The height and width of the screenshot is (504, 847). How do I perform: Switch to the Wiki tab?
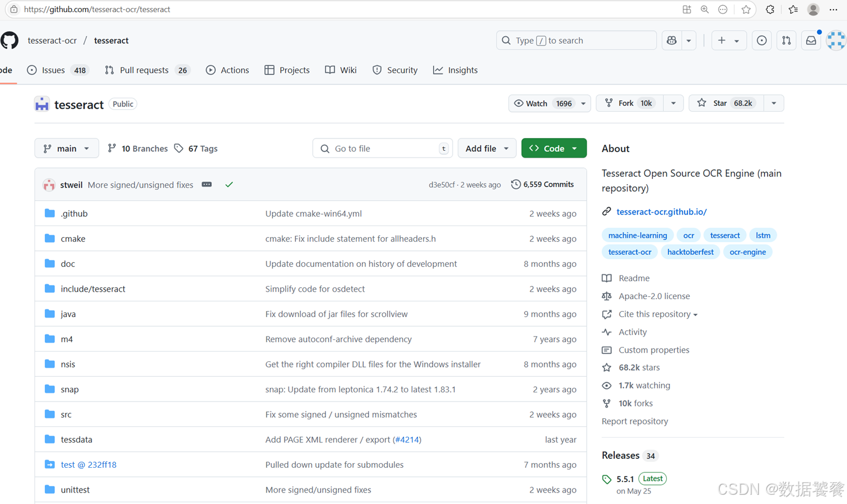click(341, 70)
